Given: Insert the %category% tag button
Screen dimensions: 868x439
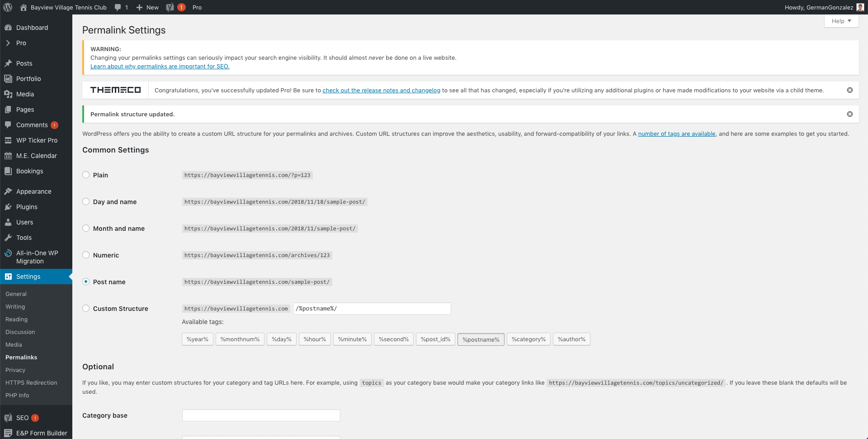Looking at the screenshot, I should pos(528,339).
